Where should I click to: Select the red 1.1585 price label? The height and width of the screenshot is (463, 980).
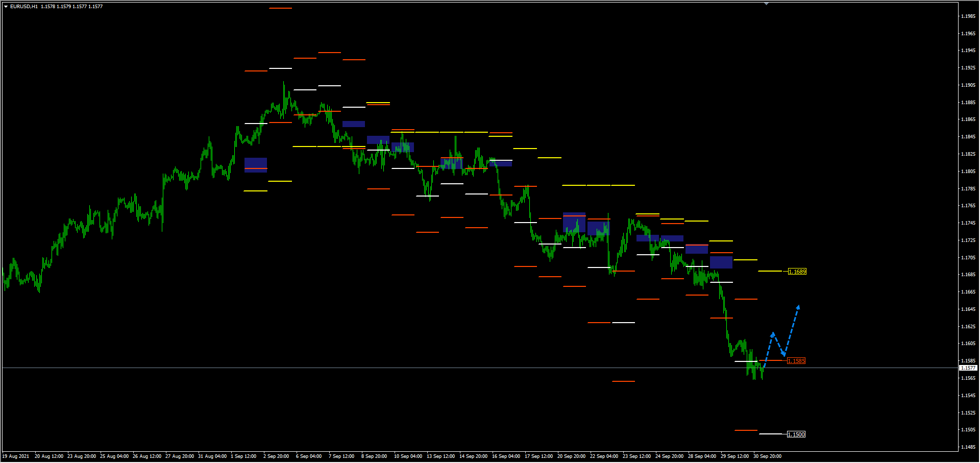click(x=796, y=361)
